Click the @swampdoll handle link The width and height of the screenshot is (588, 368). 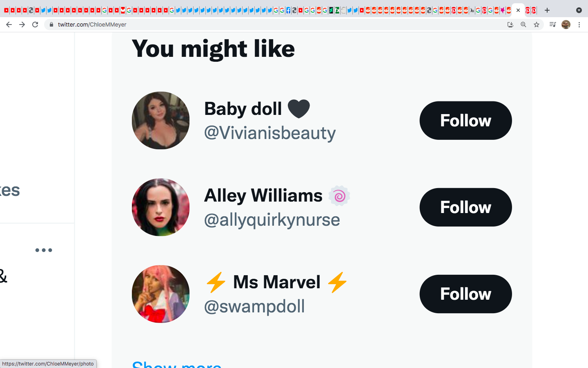(254, 306)
